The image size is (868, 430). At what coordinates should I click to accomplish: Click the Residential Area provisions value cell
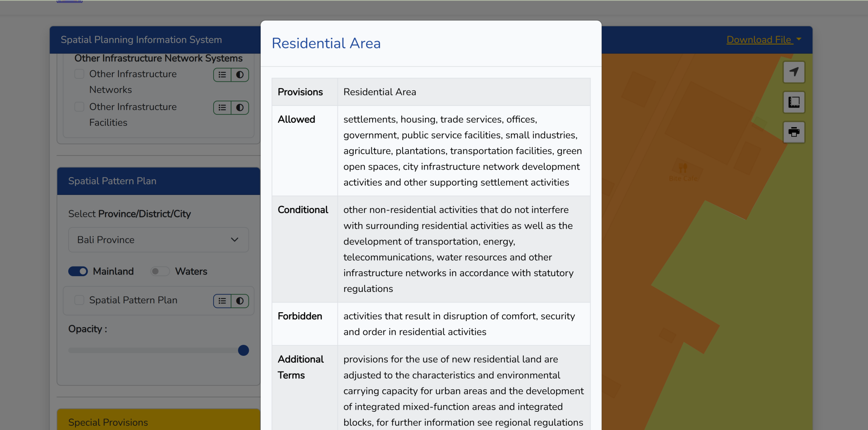[x=464, y=92]
